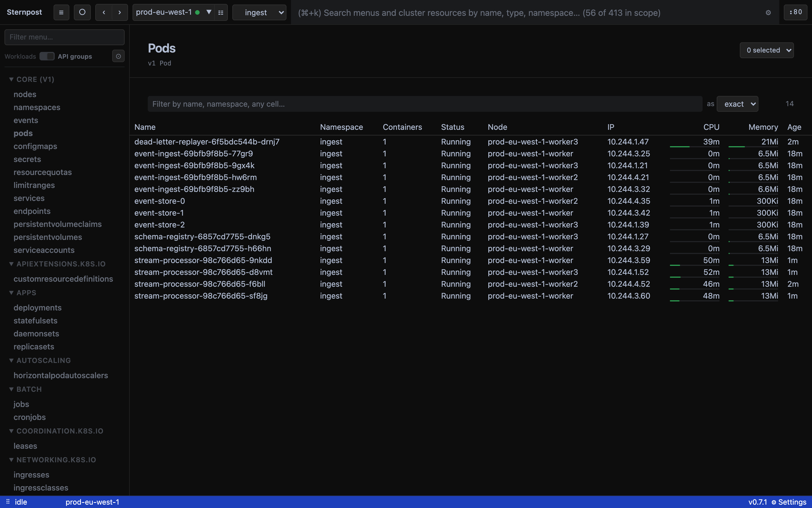Click the idle status indicator
The width and height of the screenshot is (812, 508).
pos(21,502)
